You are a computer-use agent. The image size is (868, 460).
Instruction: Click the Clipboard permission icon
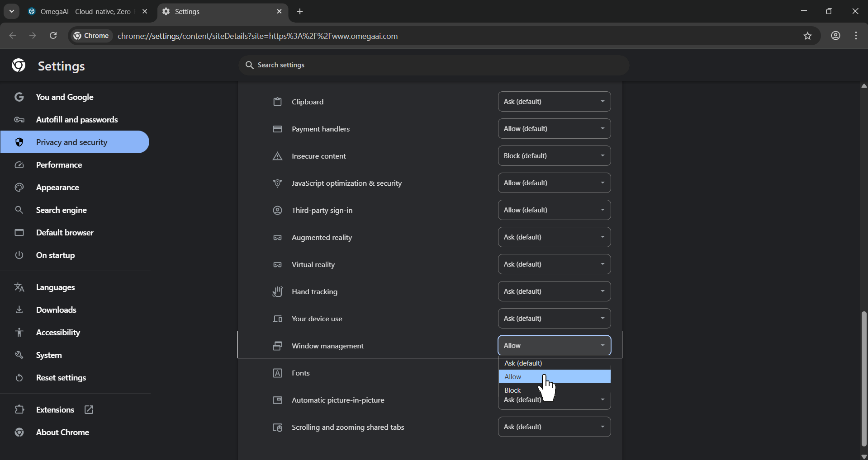tap(277, 102)
